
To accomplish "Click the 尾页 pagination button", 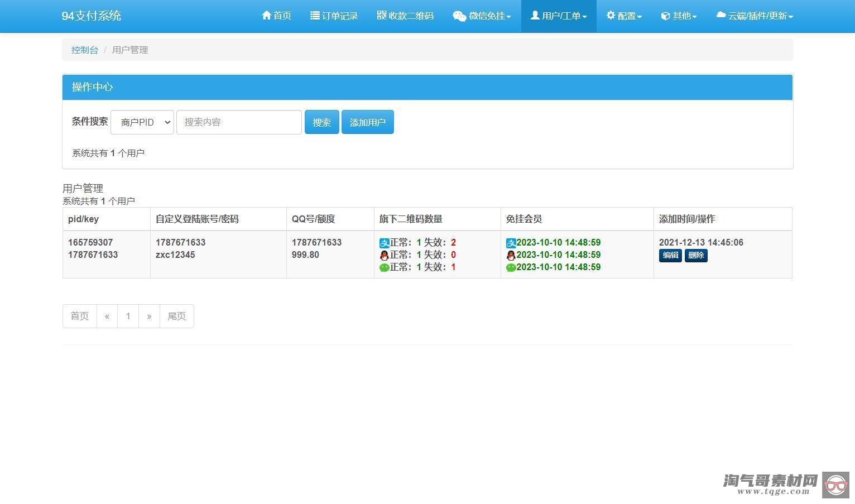I will pos(177,316).
